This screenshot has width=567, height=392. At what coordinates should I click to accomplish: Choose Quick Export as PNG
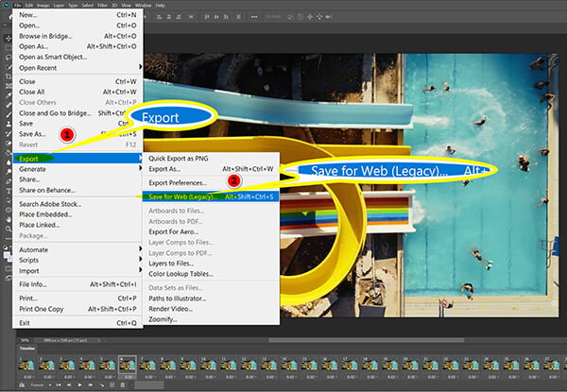(211, 159)
